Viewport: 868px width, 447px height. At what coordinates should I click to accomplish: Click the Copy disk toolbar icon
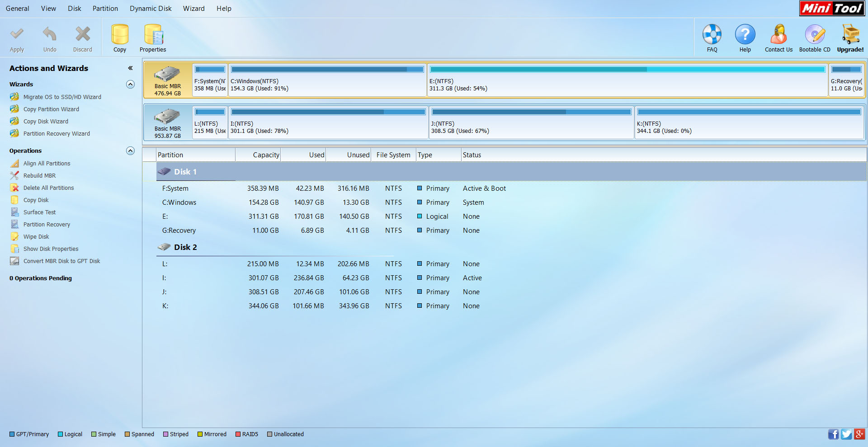120,34
